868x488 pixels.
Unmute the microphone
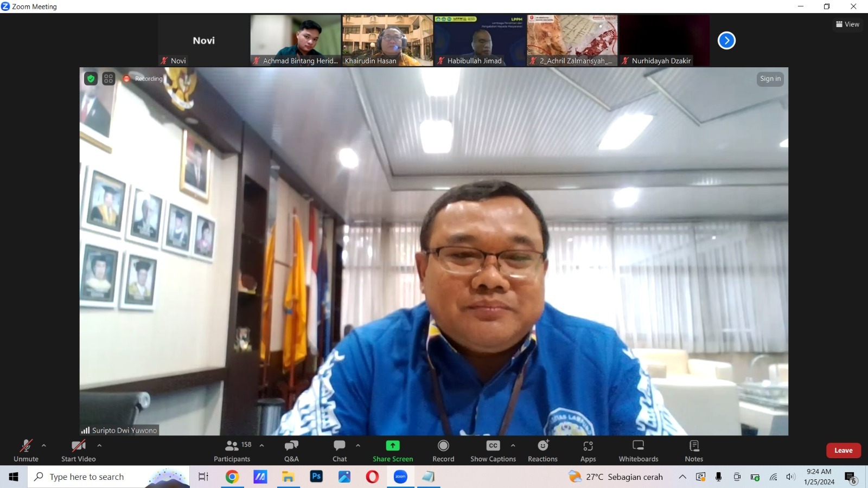26,451
